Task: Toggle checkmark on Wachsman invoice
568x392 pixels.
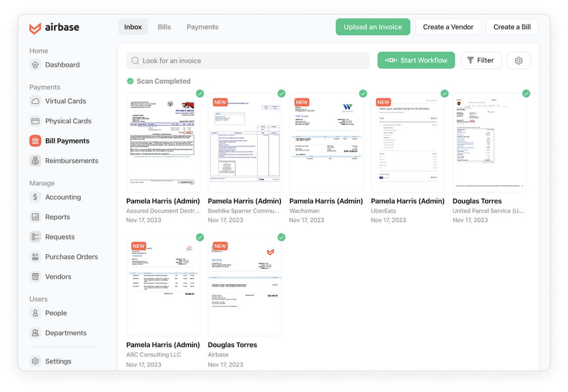Action: pos(363,93)
